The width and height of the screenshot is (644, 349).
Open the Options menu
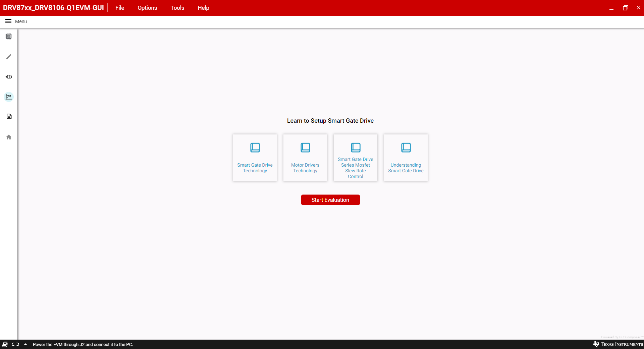(147, 8)
